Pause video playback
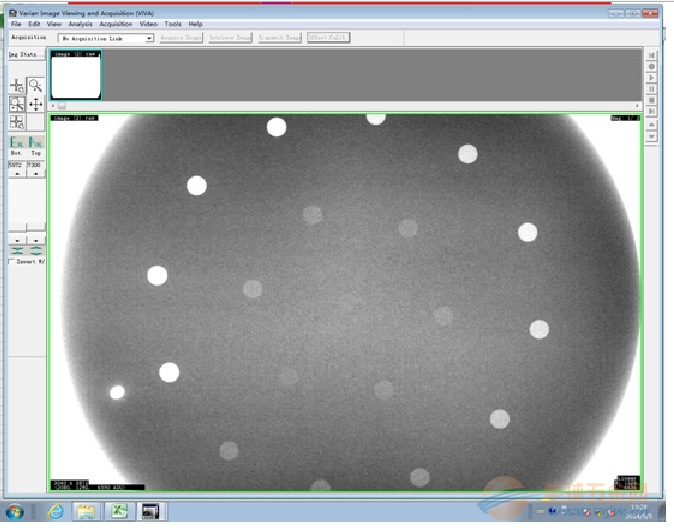 652,89
